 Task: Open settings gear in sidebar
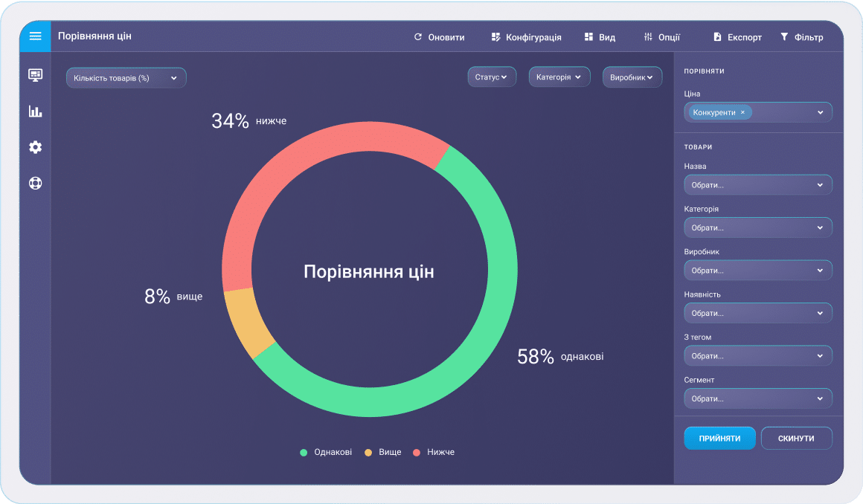pyautogui.click(x=35, y=147)
